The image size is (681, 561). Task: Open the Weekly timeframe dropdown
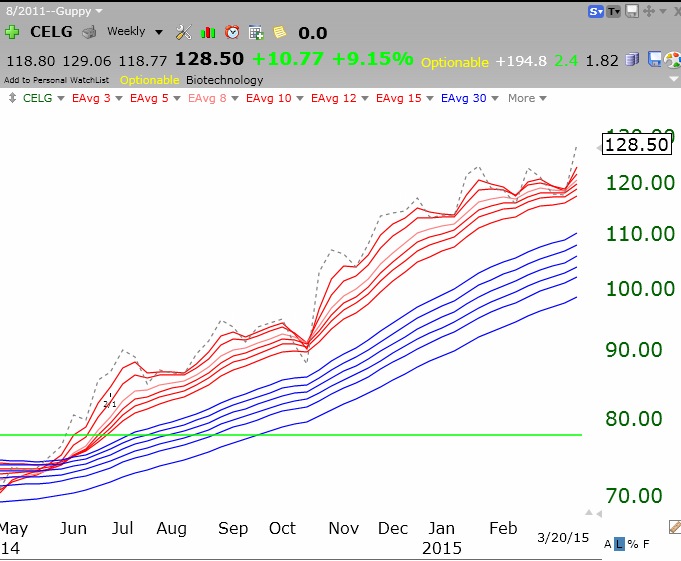159,32
